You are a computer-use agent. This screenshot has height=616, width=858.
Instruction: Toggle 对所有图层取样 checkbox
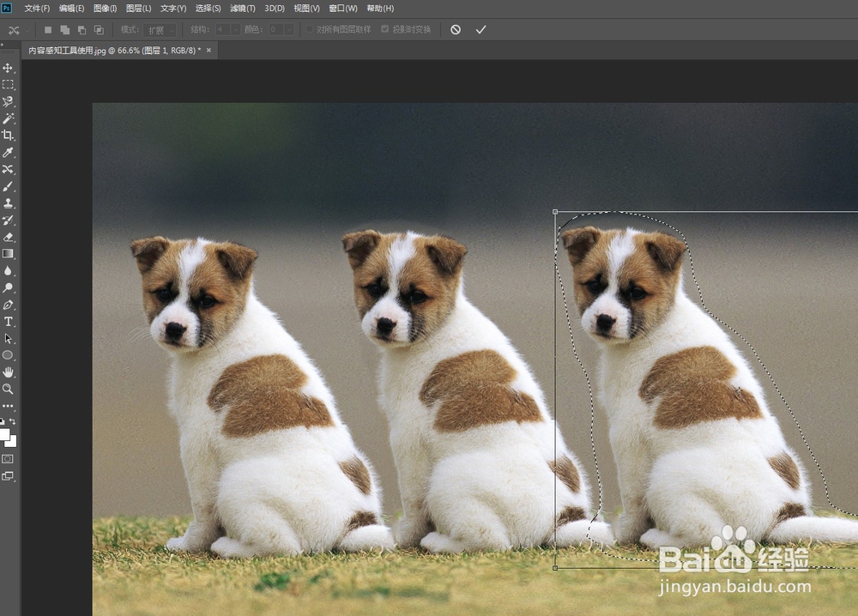pos(309,29)
